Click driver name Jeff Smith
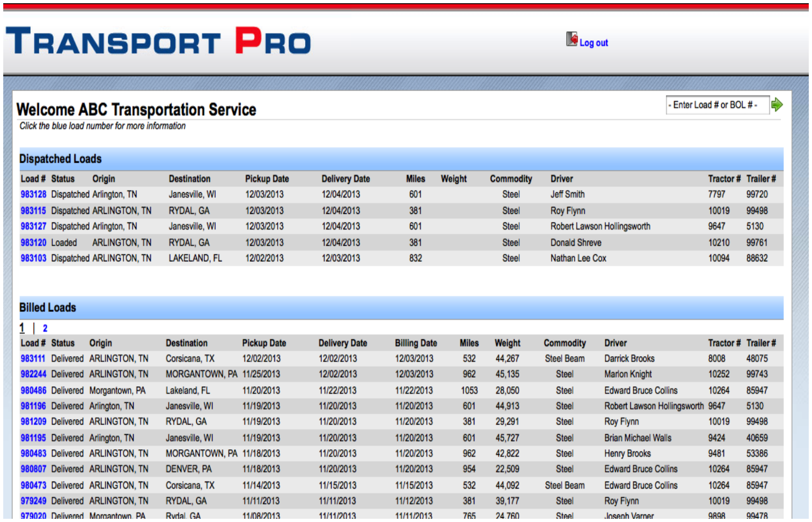The width and height of the screenshot is (812, 522). [567, 194]
